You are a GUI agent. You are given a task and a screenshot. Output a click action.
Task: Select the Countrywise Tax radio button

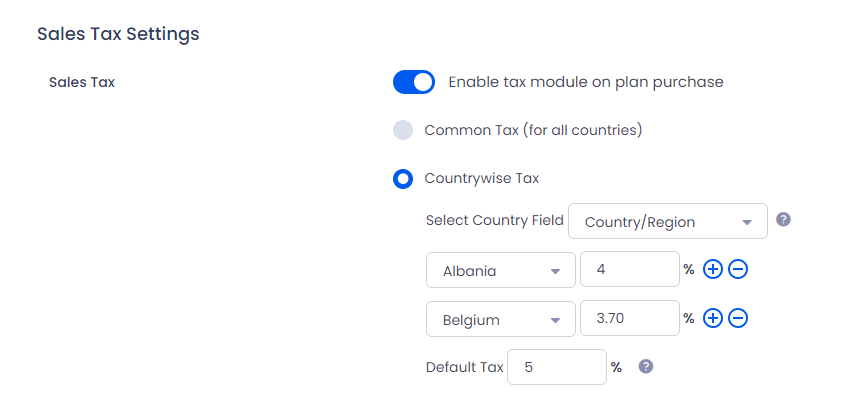(x=403, y=179)
